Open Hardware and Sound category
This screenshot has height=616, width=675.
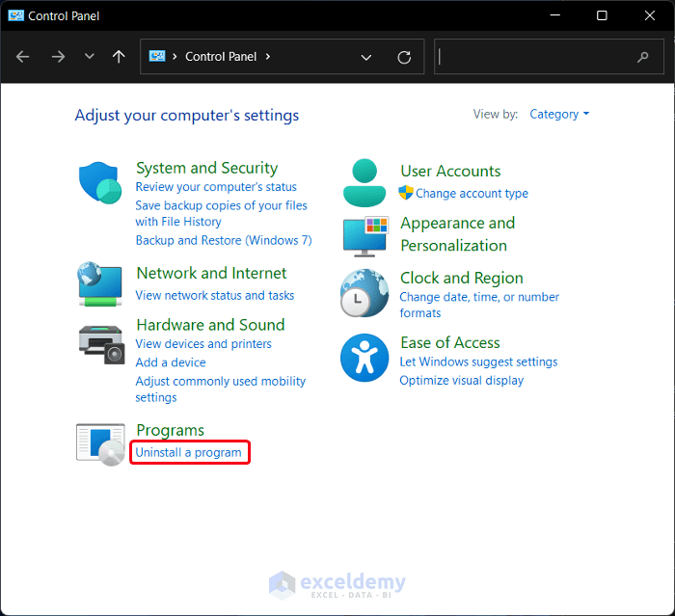[x=210, y=325]
